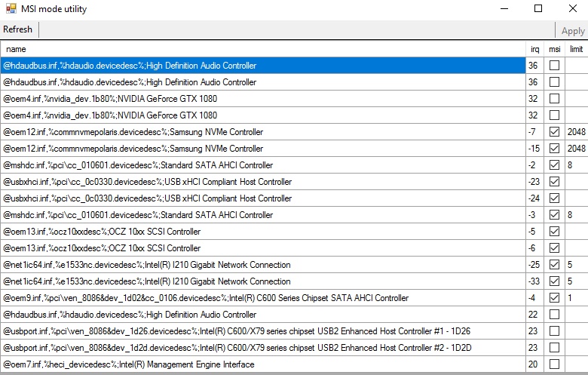Uncheck MSI for Samsung NVMe Controller irq -7
This screenshot has width=588, height=375.
click(554, 132)
